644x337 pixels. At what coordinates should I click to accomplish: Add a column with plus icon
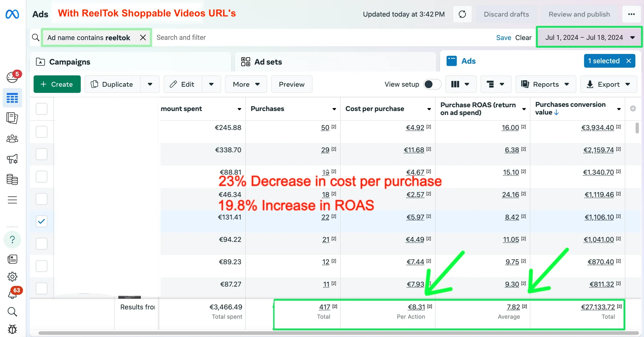(633, 109)
